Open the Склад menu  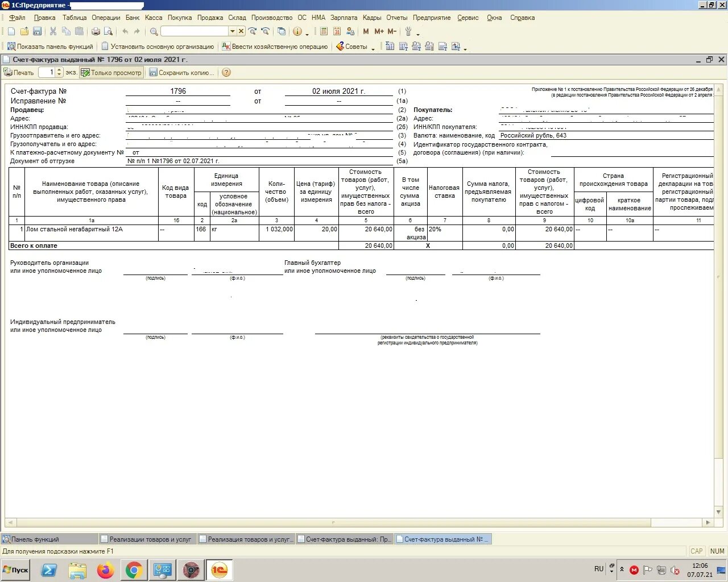[237, 18]
